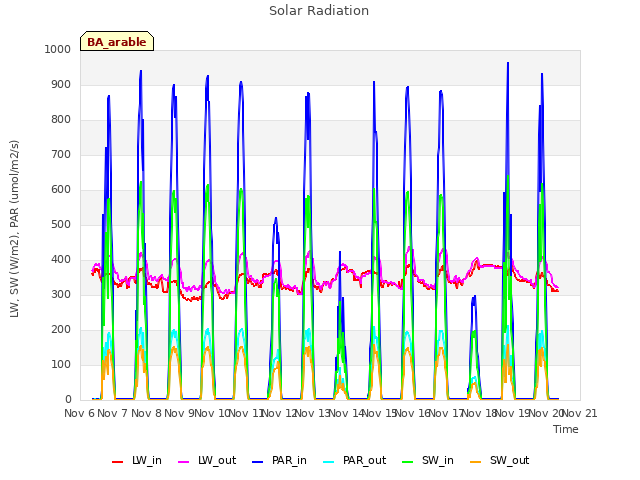Click the 400 y-axis tick label
Screen dimensions: 640x480
tap(61, 260)
